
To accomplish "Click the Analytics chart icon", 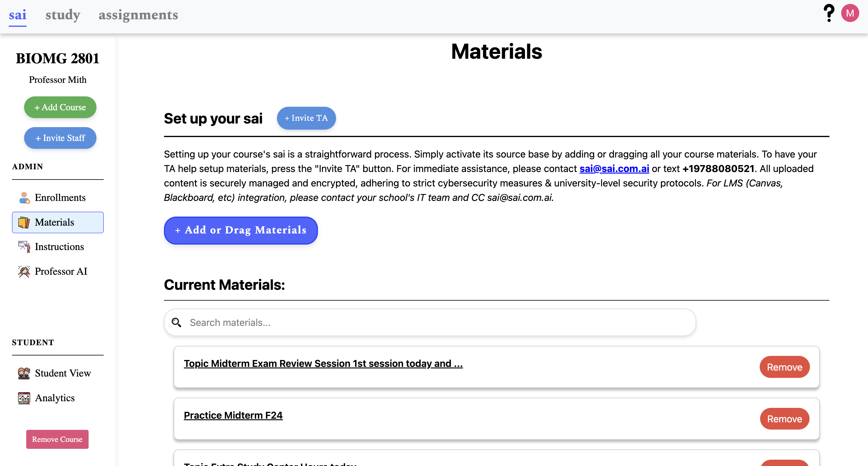I will pos(24,398).
